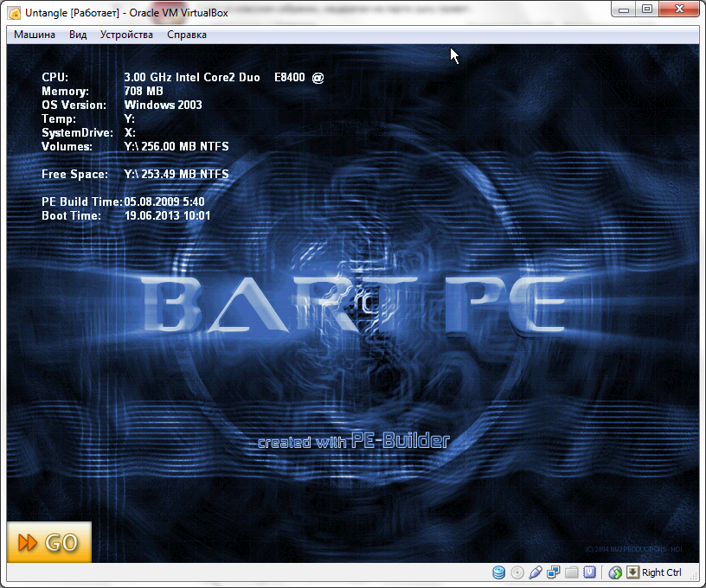Viewport: 706px width, 588px height.
Task: Click the window resize grip corner
Action: tap(694, 575)
